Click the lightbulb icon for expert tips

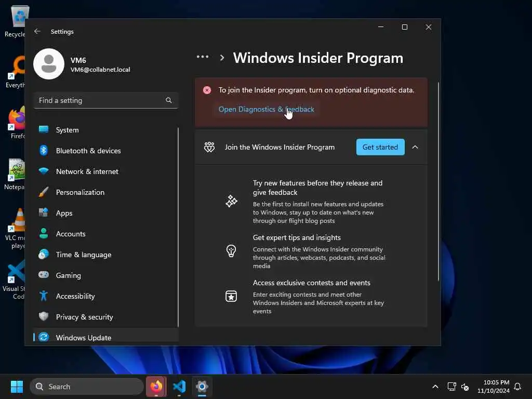click(x=231, y=251)
